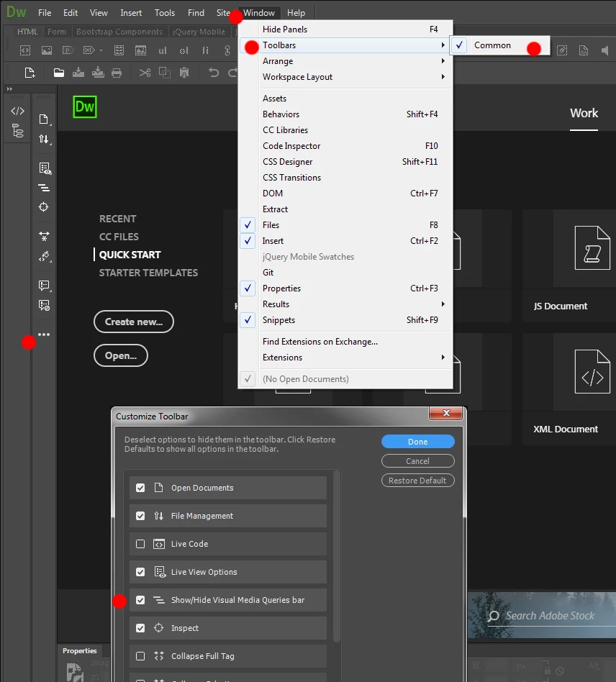Viewport: 616px width, 682px height.
Task: Click the Search Adobe Stock field
Action: pyautogui.click(x=552, y=616)
